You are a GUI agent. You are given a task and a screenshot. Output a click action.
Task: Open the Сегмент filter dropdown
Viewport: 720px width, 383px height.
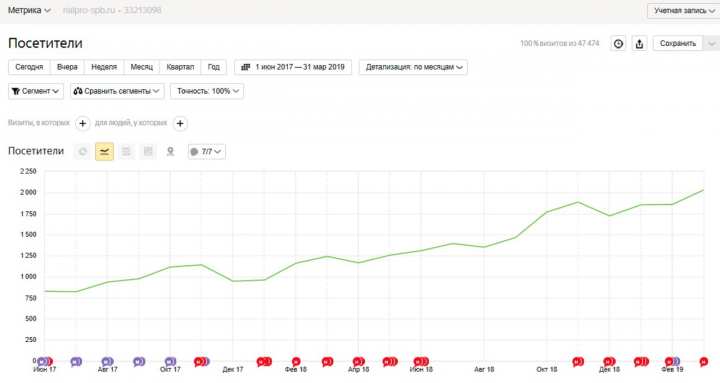point(35,91)
